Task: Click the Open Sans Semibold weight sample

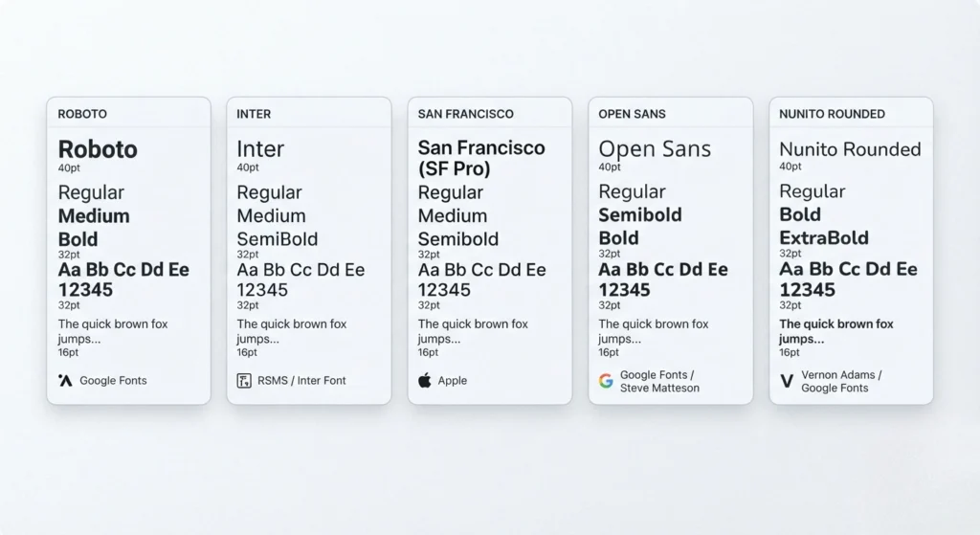Action: [640, 214]
